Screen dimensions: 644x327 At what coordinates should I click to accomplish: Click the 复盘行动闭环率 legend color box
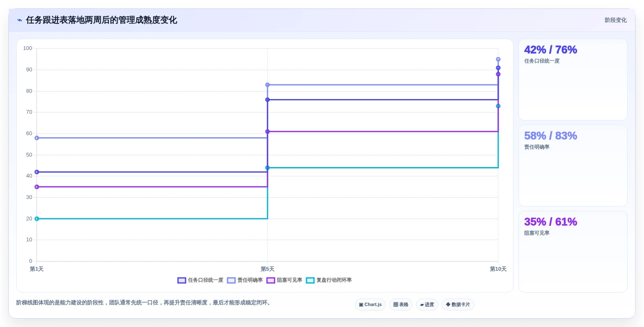coord(310,280)
